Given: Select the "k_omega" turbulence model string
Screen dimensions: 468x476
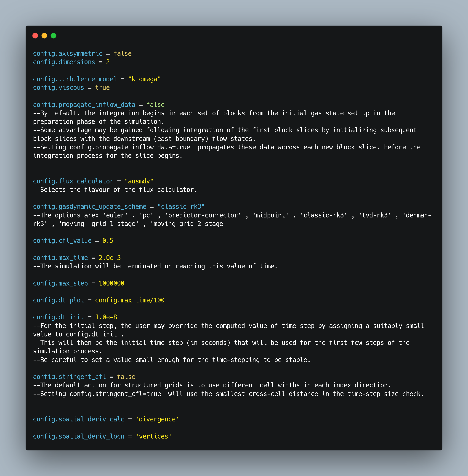Looking at the screenshot, I should pyautogui.click(x=144, y=79).
